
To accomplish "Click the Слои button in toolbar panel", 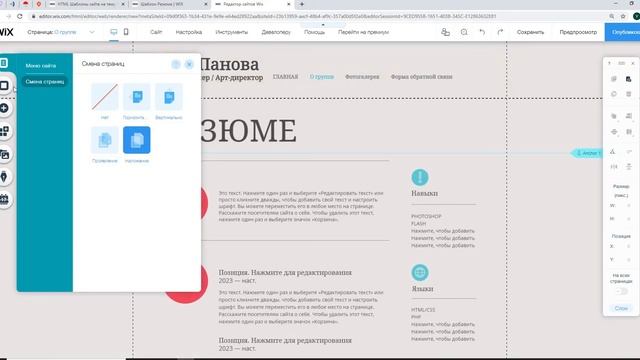I will pyautogui.click(x=621, y=308).
